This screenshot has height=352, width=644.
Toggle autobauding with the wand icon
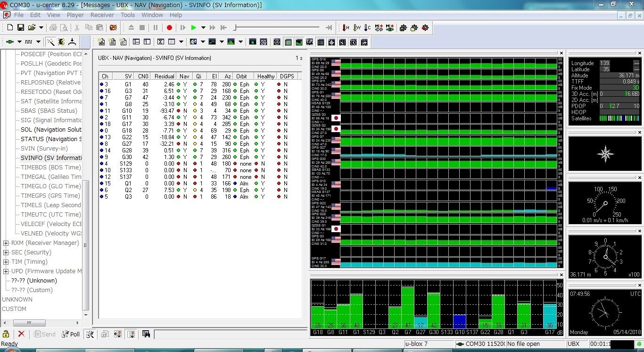[50, 42]
